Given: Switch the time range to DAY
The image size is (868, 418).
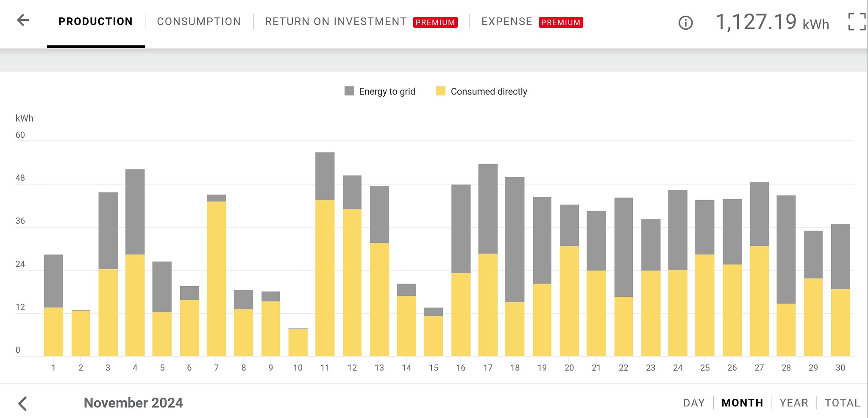Looking at the screenshot, I should [694, 403].
